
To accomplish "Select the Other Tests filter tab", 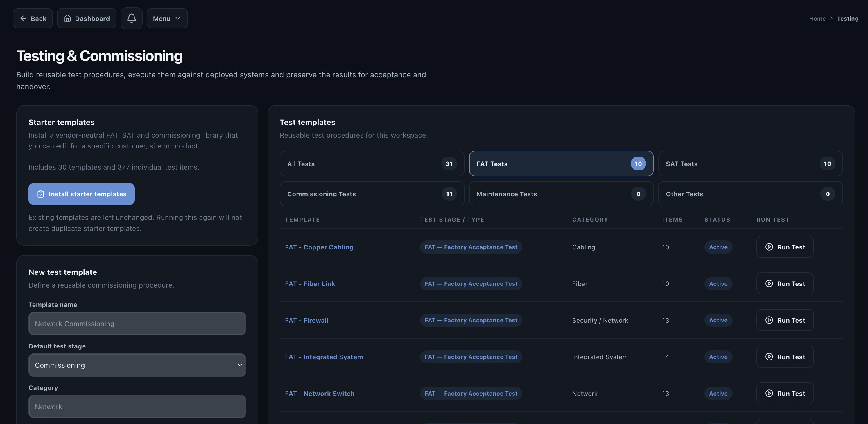I will pos(750,194).
